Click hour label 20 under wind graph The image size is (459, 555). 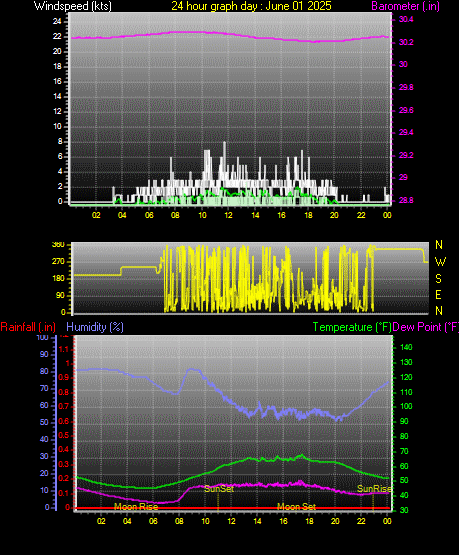pos(334,215)
